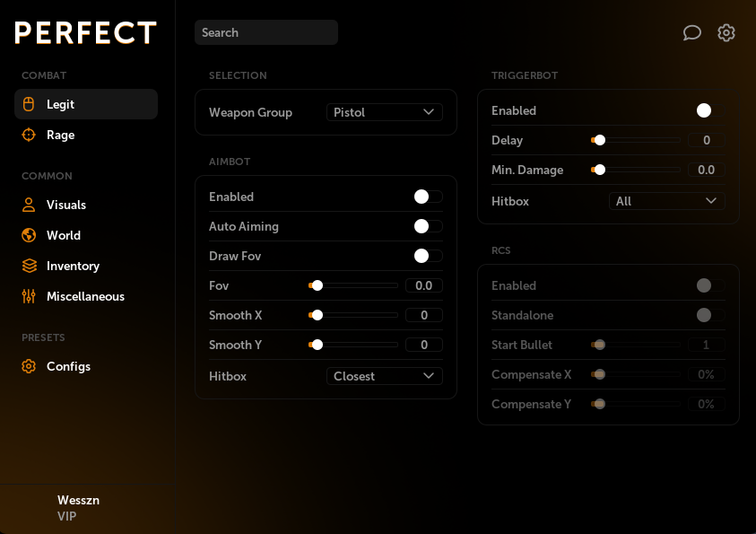Expand the Aimbot Hitbox dropdown
This screenshot has height=534, width=756.
384,376
